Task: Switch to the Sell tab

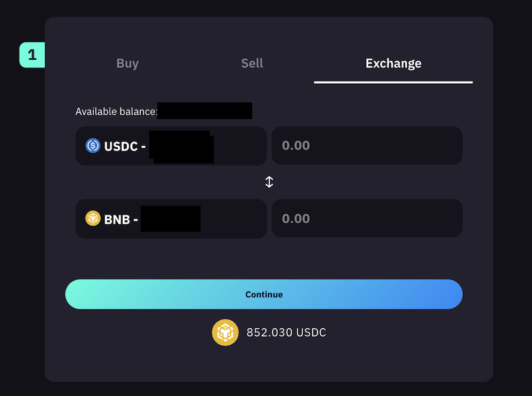Action: (252, 64)
